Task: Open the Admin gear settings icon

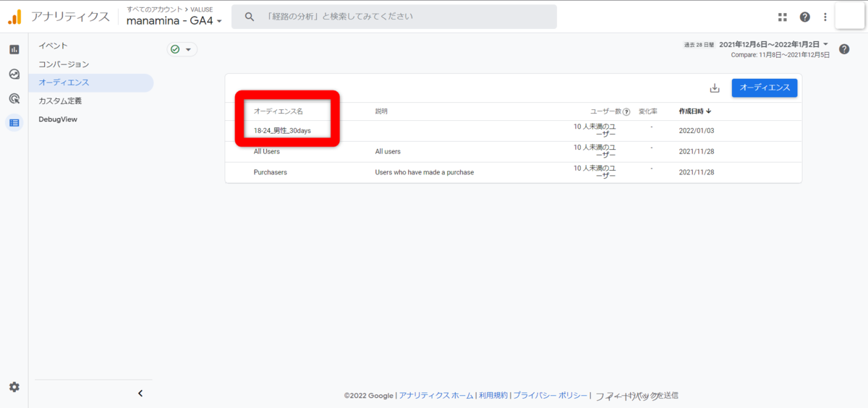Action: pos(14,387)
